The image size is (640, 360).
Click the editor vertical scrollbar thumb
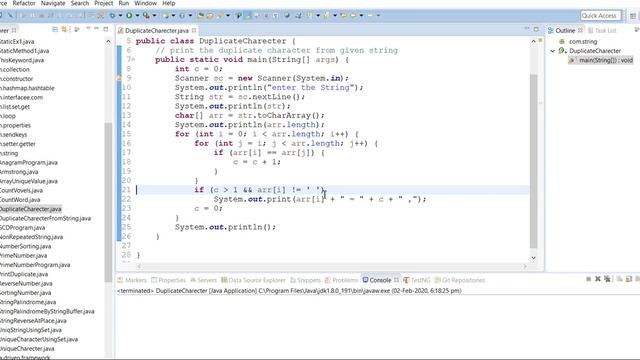[533, 161]
